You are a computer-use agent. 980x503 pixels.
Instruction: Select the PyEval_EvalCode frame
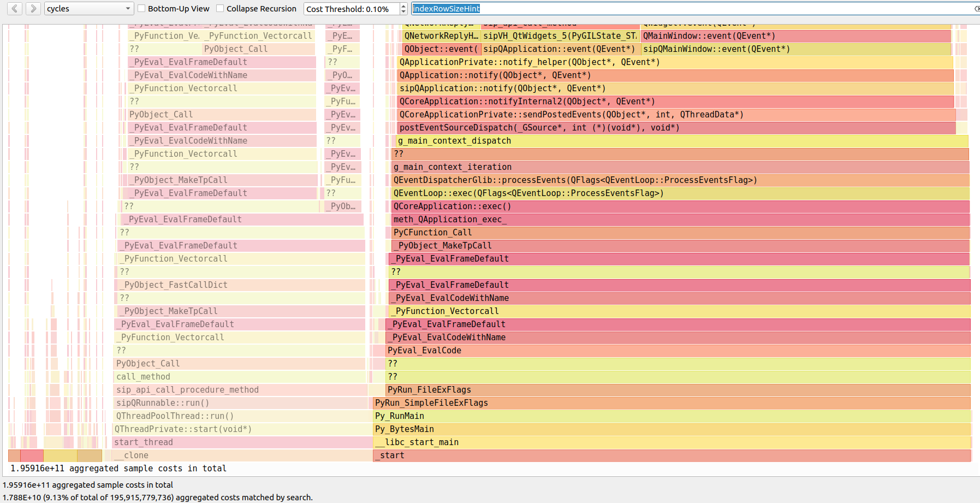(x=678, y=351)
